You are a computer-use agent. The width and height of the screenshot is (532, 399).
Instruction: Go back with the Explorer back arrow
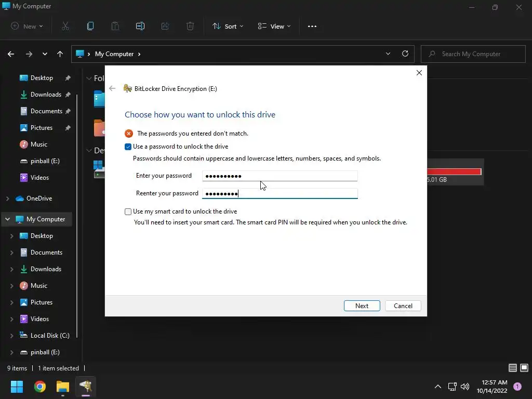pyautogui.click(x=11, y=54)
